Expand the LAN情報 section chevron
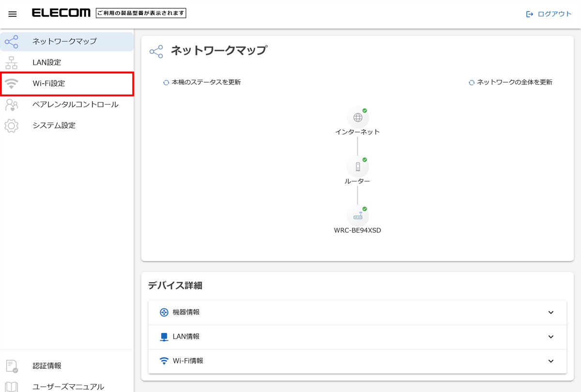 pyautogui.click(x=551, y=337)
